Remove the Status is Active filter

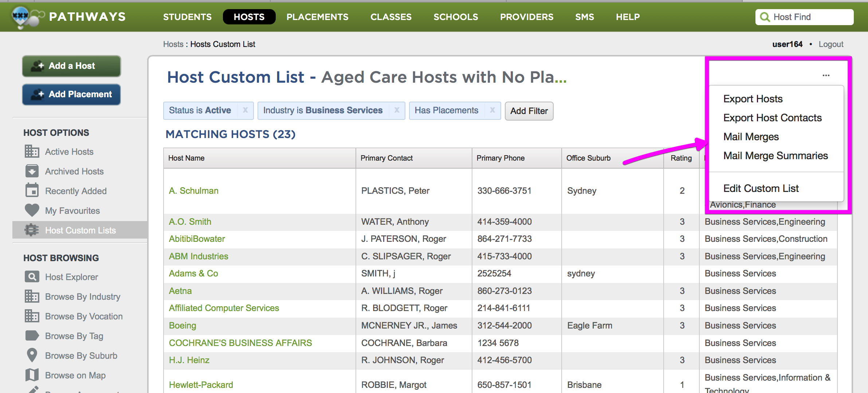(246, 110)
